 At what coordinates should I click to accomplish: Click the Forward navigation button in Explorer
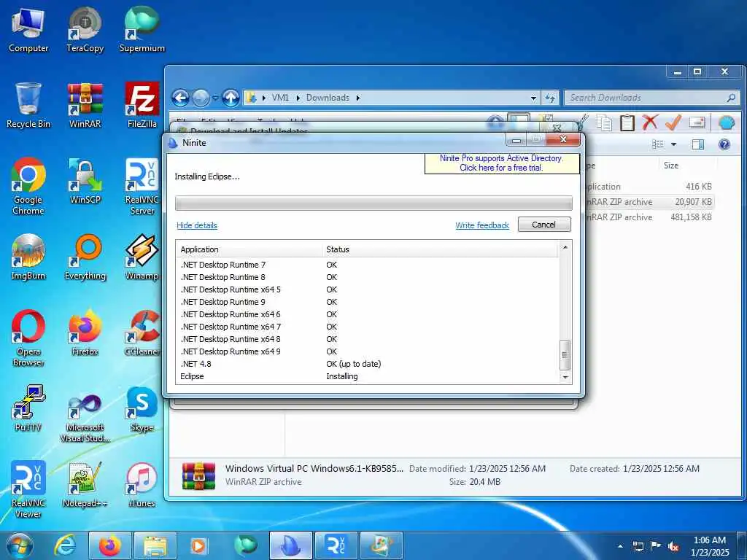tap(201, 98)
